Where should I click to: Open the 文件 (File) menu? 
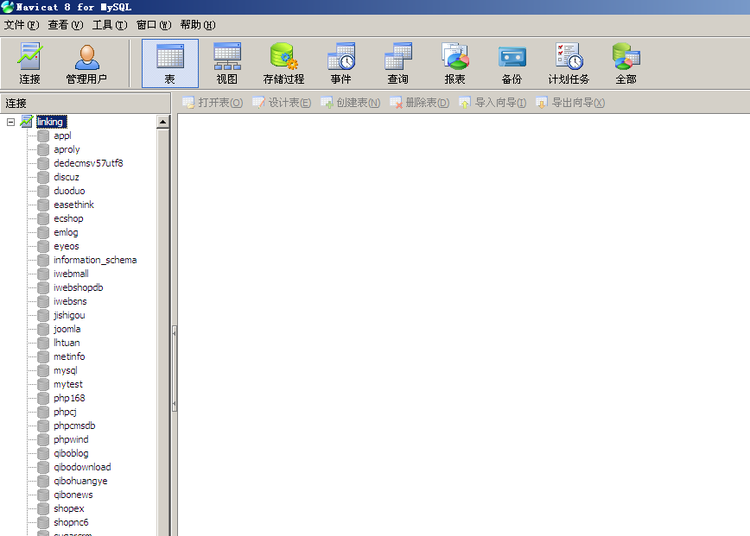[x=21, y=25]
